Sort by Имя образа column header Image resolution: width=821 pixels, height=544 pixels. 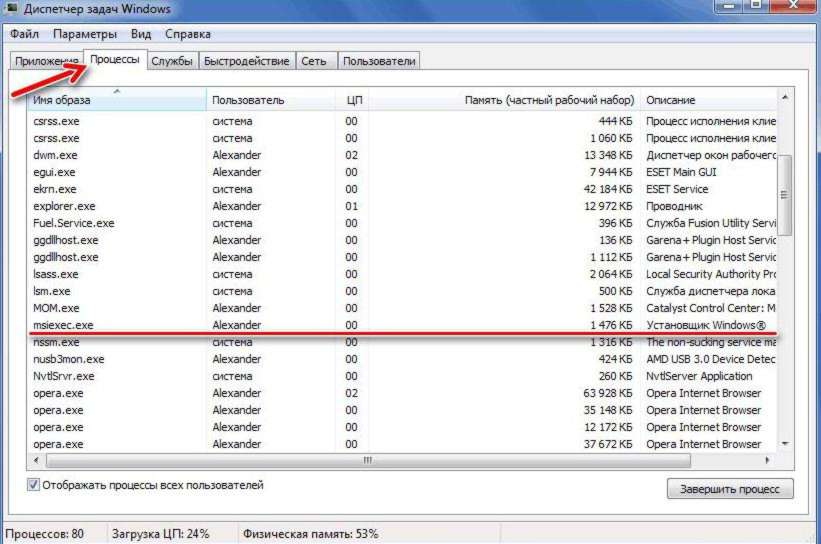coord(117,99)
